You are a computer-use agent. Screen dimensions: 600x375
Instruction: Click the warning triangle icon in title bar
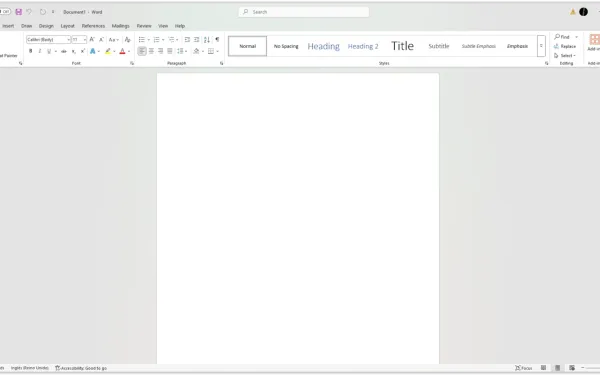point(572,12)
